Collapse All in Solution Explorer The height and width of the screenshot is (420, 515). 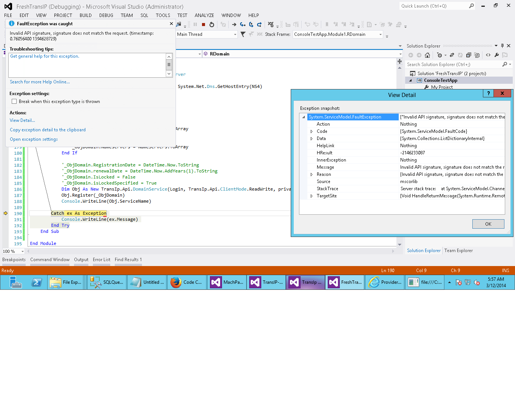pyautogui.click(x=469, y=55)
